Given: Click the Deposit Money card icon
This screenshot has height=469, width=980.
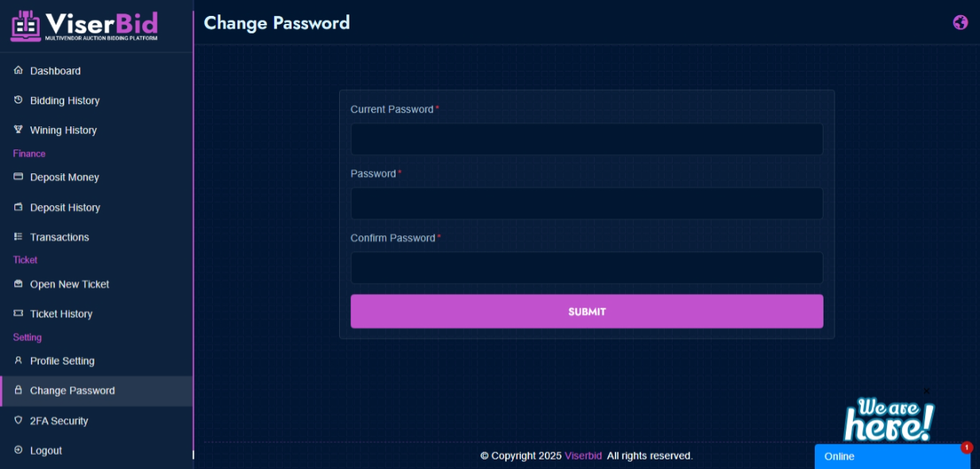Looking at the screenshot, I should tap(18, 177).
